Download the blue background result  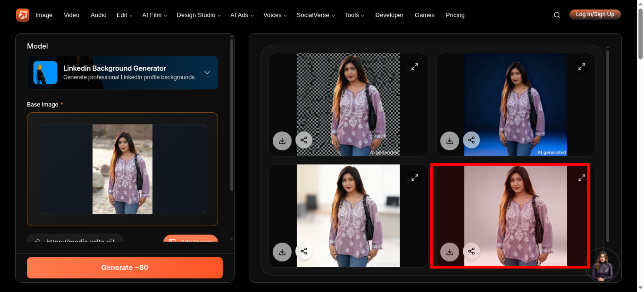pos(450,141)
